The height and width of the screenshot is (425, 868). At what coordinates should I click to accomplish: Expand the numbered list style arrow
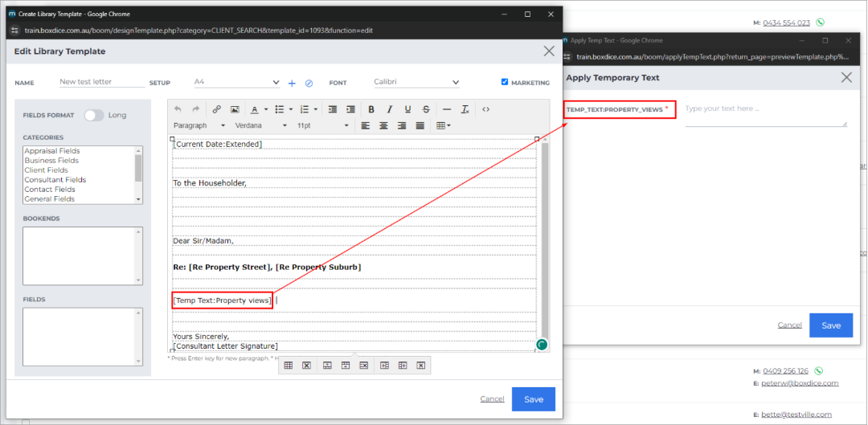tap(316, 109)
